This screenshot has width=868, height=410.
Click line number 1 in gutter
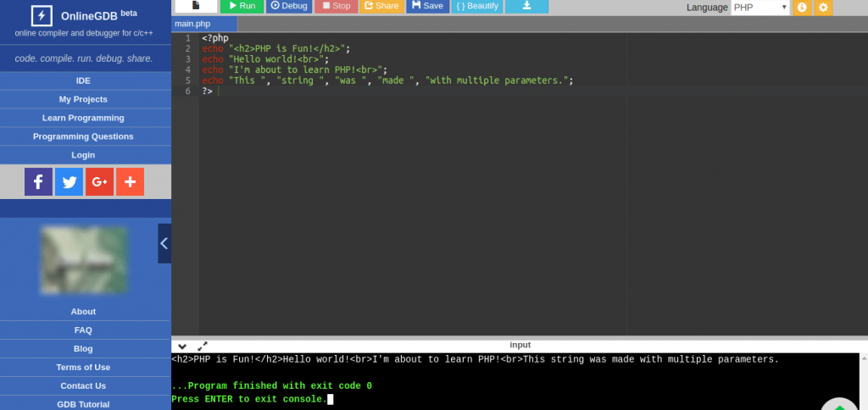[x=188, y=38]
